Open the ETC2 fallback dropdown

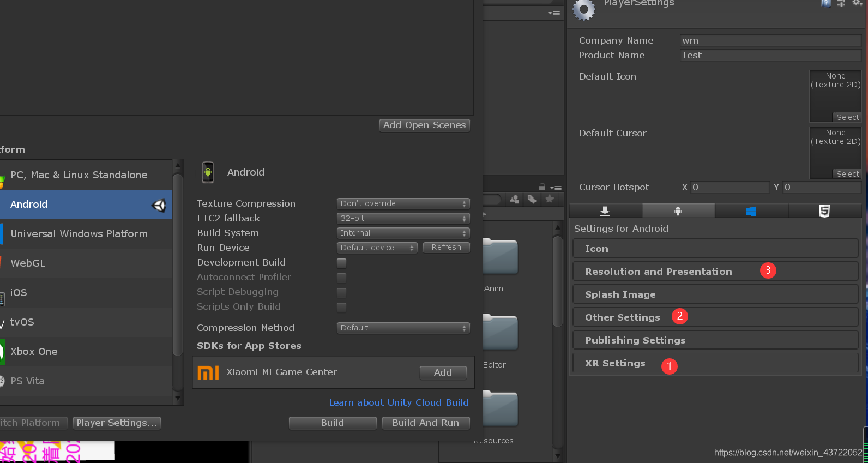point(403,218)
